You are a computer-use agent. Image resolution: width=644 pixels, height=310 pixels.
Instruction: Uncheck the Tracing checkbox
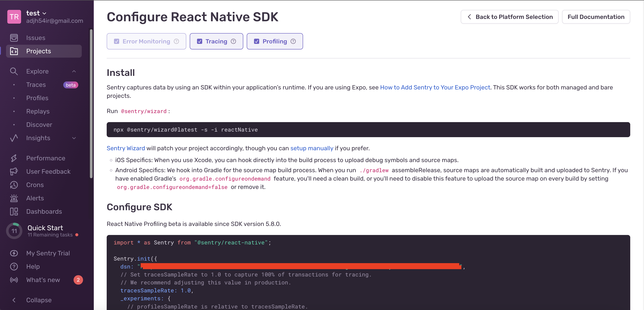(199, 41)
